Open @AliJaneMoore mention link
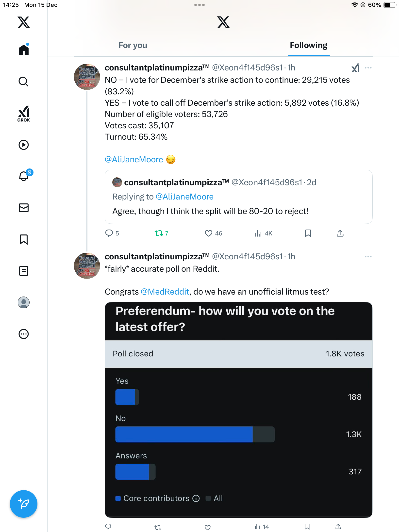399x532 pixels. tap(134, 160)
